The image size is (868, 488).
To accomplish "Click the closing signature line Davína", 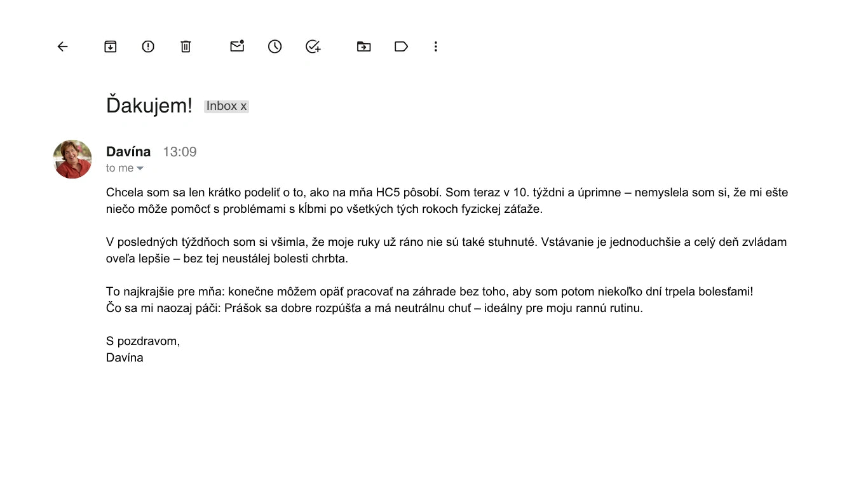I will [x=125, y=357].
